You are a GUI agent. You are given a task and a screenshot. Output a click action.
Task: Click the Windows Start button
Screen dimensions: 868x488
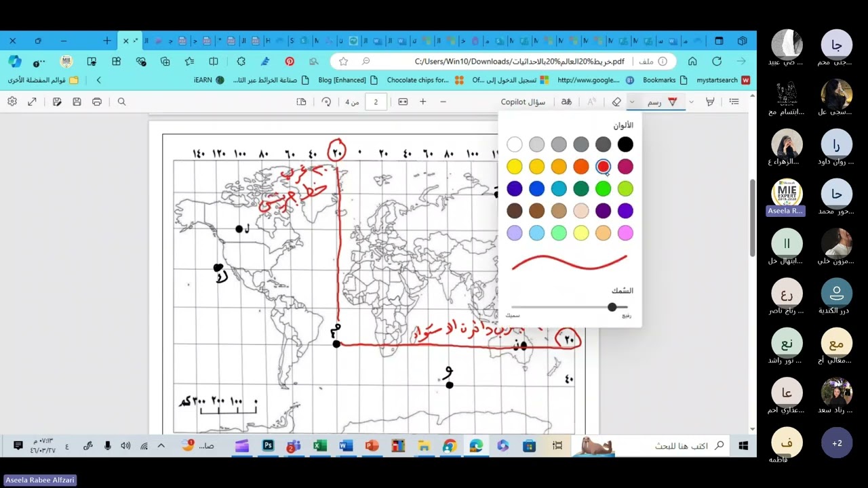click(743, 445)
